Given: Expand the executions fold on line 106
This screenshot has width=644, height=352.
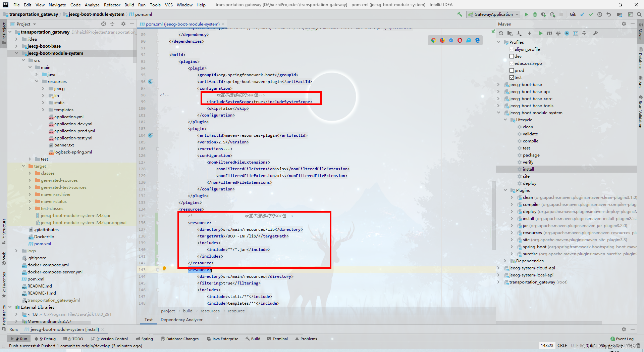Looking at the screenshot, I should pos(158,149).
